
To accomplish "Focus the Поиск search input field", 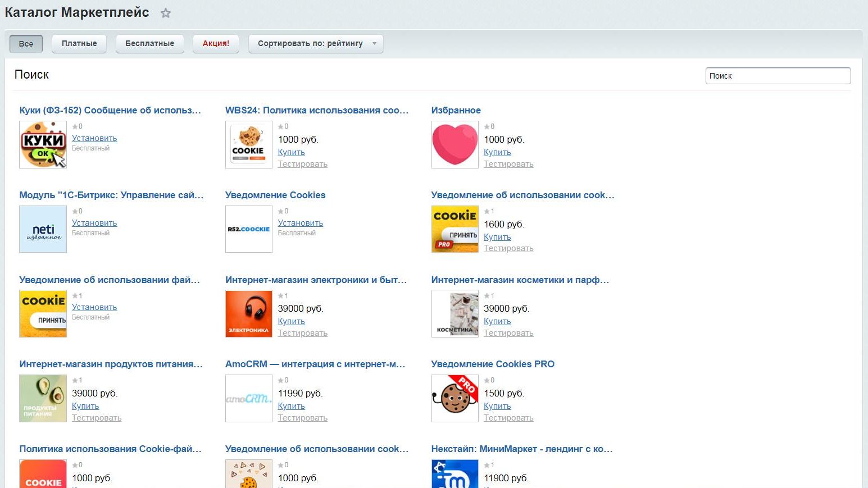I will (778, 76).
